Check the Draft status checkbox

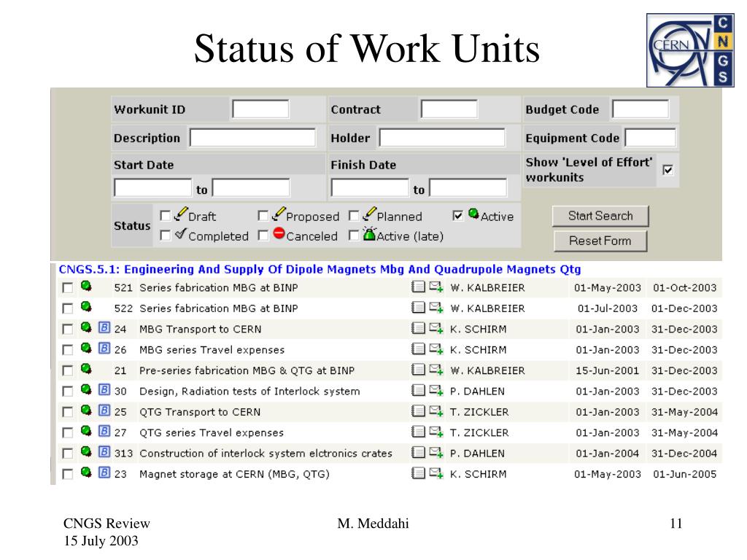coord(165,216)
